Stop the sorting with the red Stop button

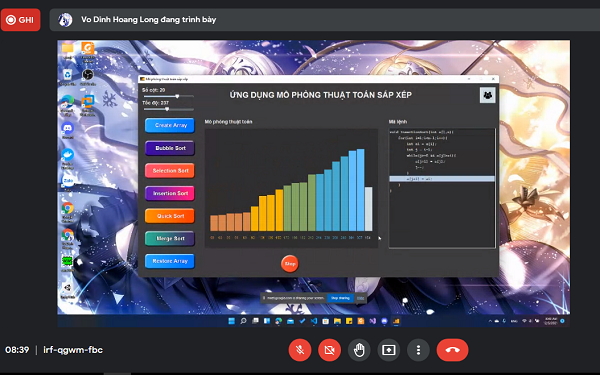[x=290, y=264]
